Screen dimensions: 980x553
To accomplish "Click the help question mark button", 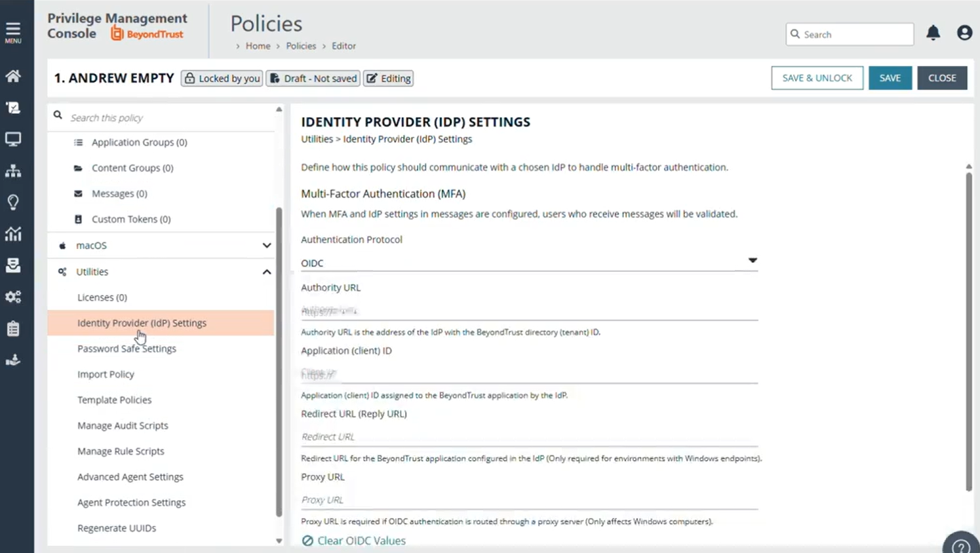I will coord(961,545).
